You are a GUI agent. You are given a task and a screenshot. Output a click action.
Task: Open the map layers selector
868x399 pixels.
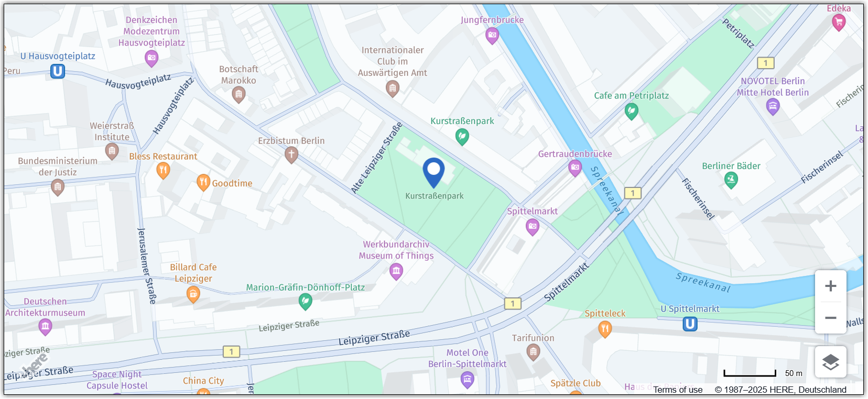pyautogui.click(x=830, y=362)
